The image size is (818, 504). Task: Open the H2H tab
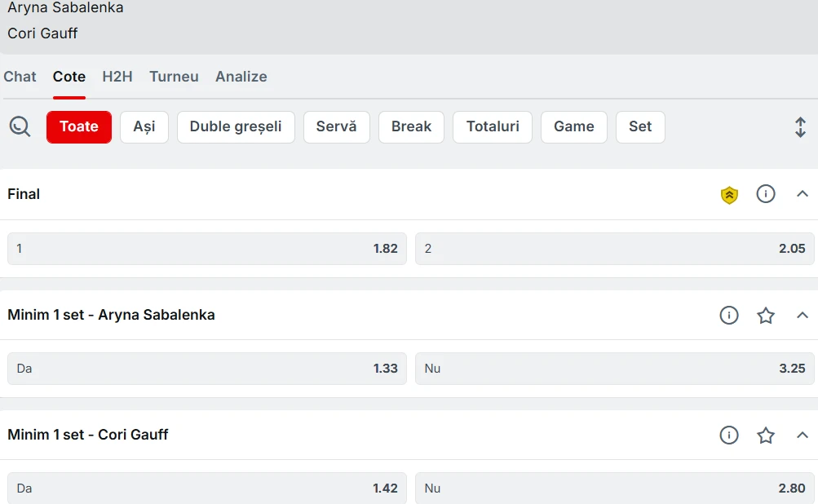click(x=117, y=77)
